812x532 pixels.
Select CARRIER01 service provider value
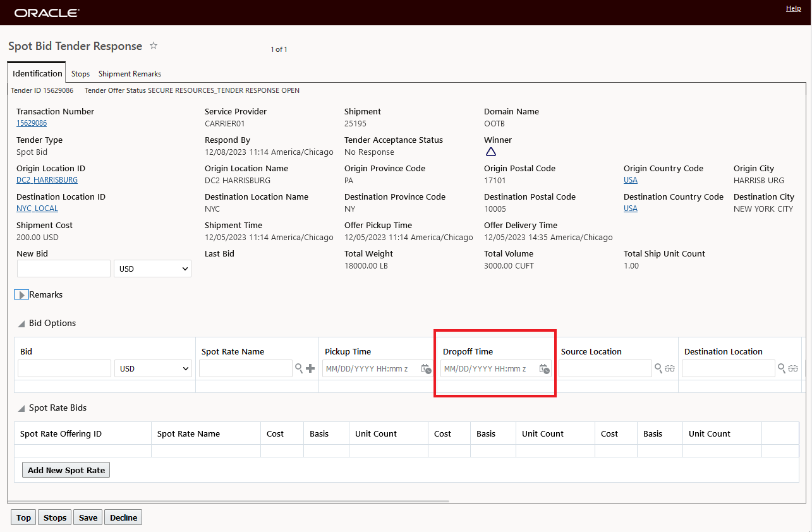pos(224,123)
